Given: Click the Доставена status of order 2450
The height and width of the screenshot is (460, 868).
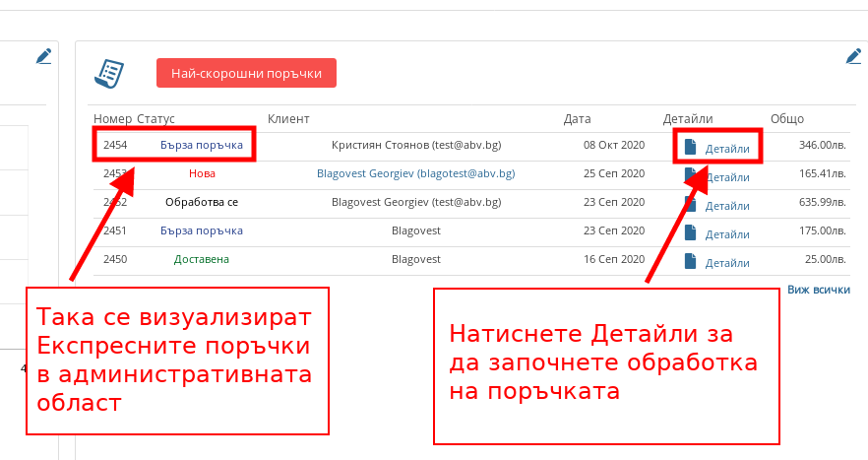Looking at the screenshot, I should [201, 259].
